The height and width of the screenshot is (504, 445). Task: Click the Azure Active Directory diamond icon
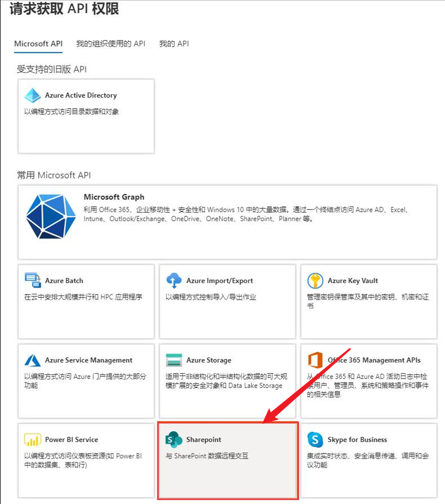33,96
